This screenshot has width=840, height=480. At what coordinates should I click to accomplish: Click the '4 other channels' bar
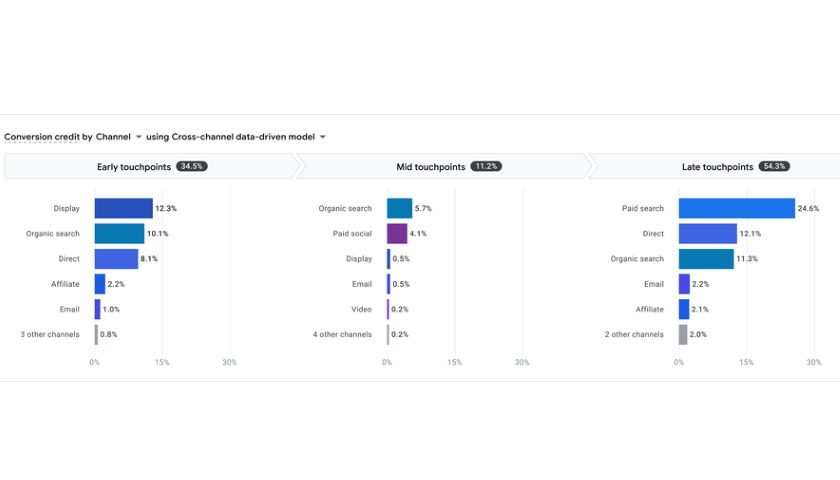point(388,334)
